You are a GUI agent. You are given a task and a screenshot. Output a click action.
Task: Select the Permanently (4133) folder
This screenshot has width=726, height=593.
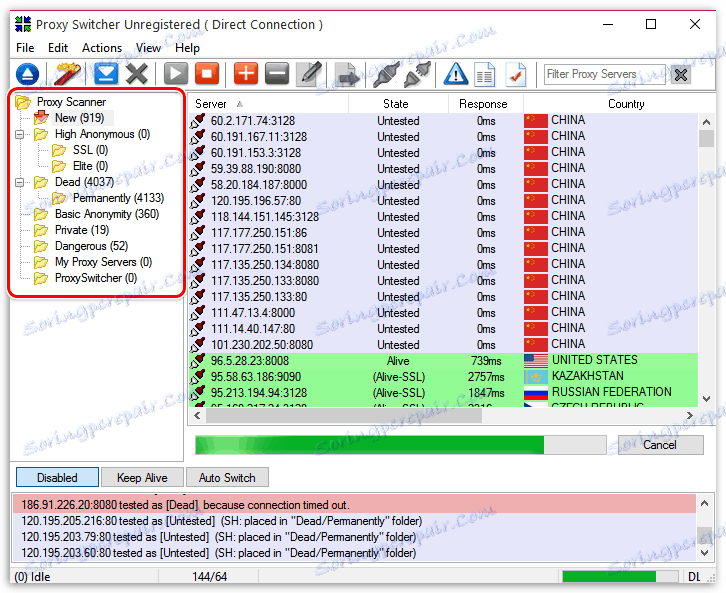(x=118, y=198)
